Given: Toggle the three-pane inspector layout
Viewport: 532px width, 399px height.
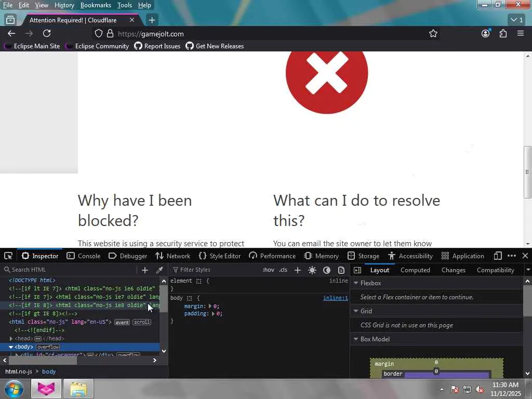Looking at the screenshot, I should tap(357, 270).
